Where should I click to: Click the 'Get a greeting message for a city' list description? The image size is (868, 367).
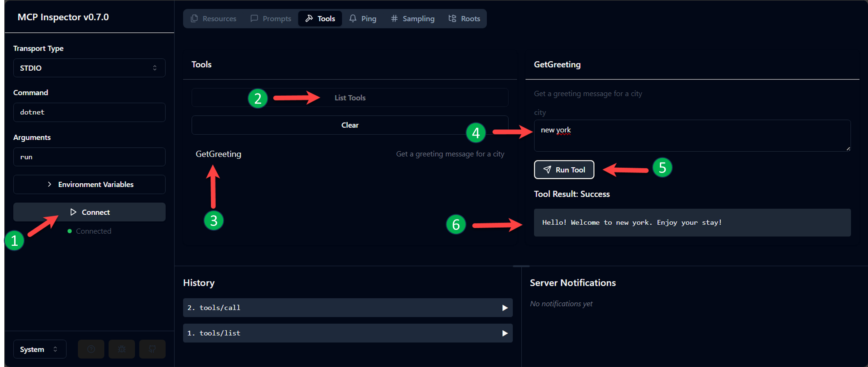pos(450,154)
